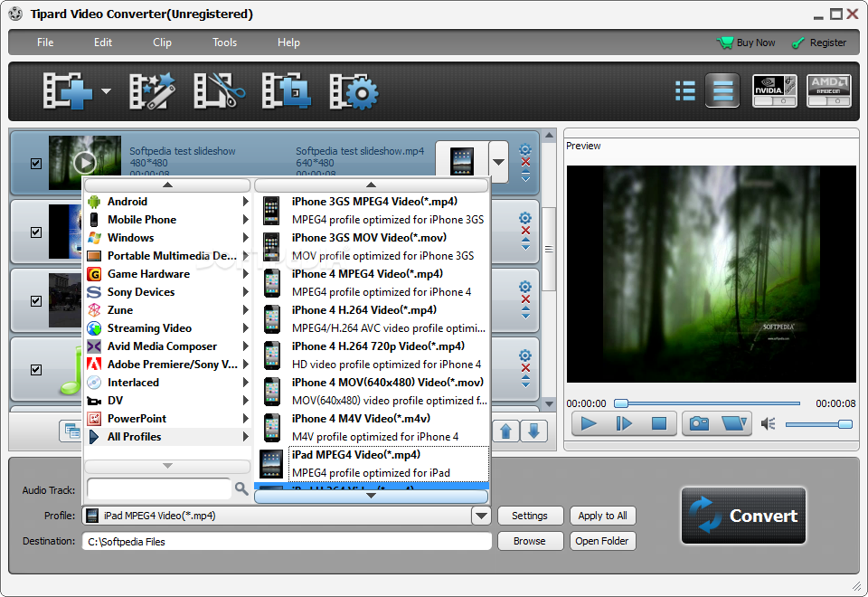Click the Register checkmark link
The height and width of the screenshot is (597, 868).
[x=819, y=43]
